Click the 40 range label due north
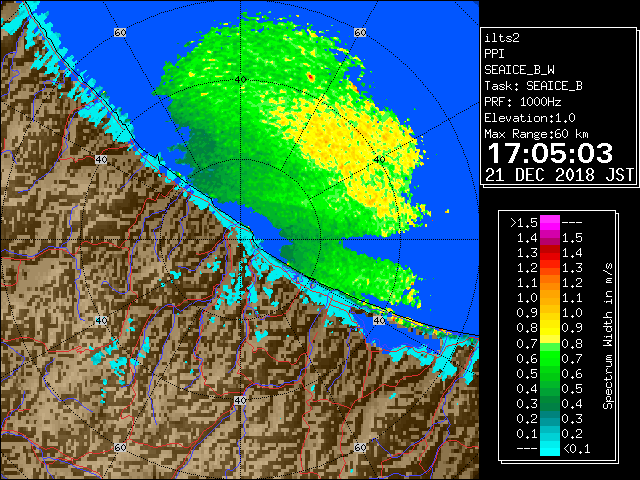 240,79
